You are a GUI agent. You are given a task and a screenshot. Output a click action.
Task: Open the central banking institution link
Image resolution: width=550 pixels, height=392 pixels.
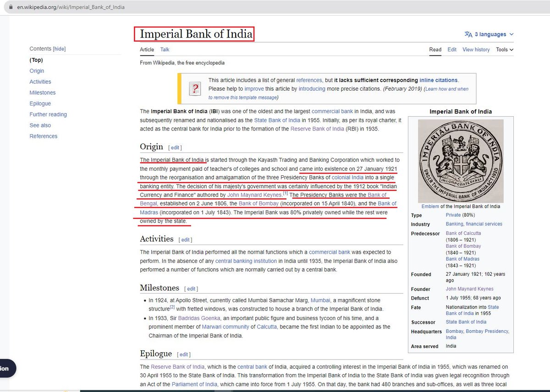(x=246, y=261)
